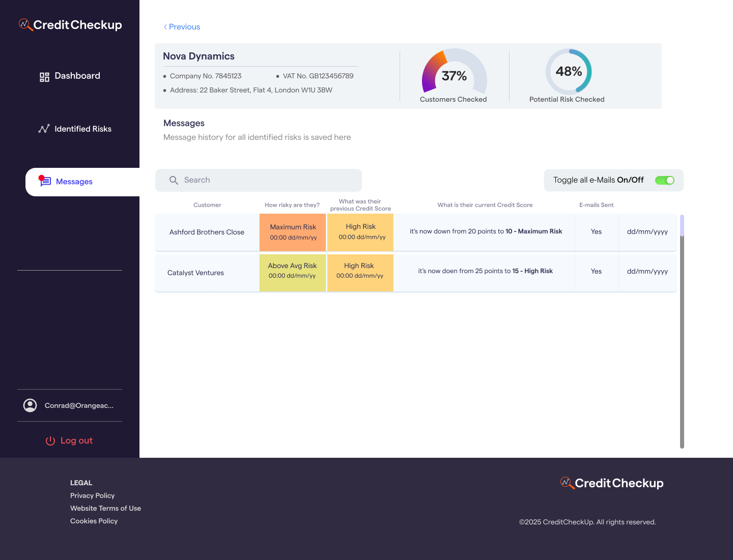Open Website Terms of Use link
733x560 pixels.
[105, 508]
